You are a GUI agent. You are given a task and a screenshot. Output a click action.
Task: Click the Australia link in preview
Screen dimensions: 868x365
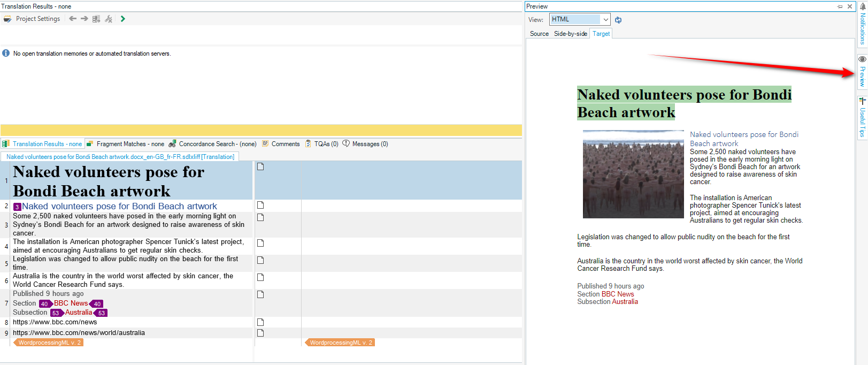pyautogui.click(x=625, y=302)
